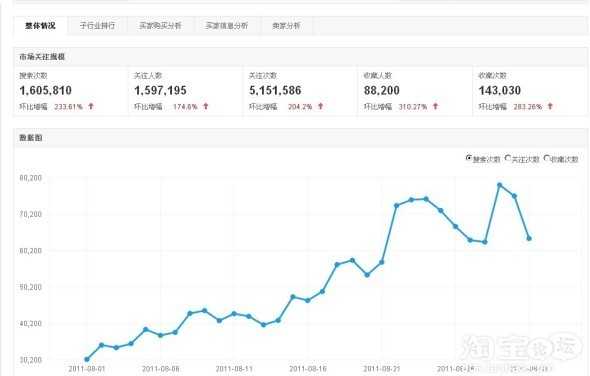Click the 1,605,810 search count figure

(46, 90)
